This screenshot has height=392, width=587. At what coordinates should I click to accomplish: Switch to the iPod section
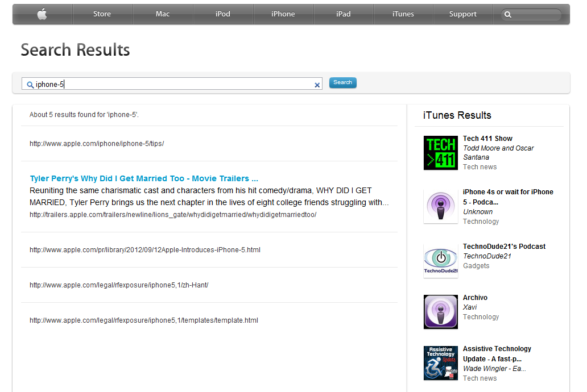coord(223,14)
